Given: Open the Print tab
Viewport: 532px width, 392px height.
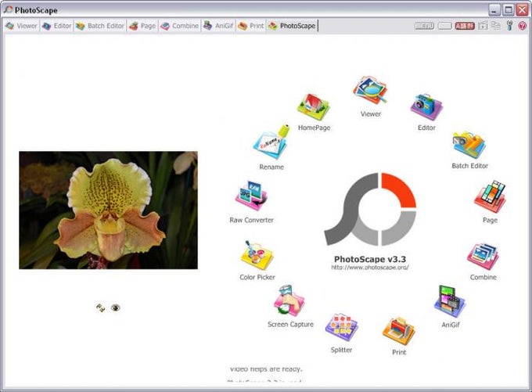Looking at the screenshot, I should click(250, 26).
